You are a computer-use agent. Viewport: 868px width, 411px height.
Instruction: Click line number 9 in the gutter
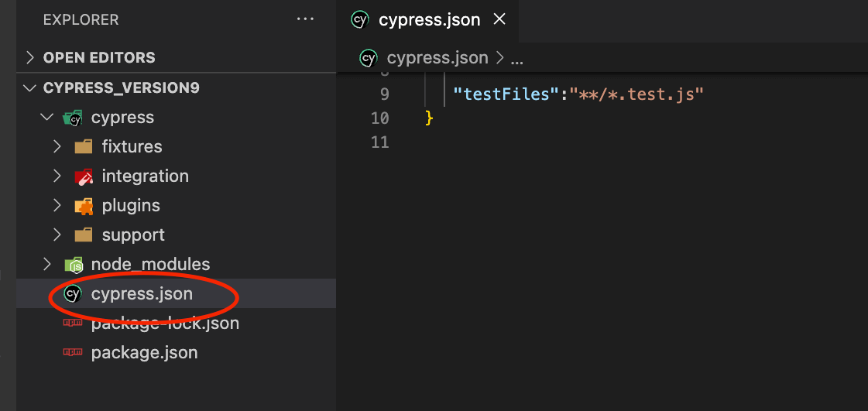pyautogui.click(x=385, y=94)
